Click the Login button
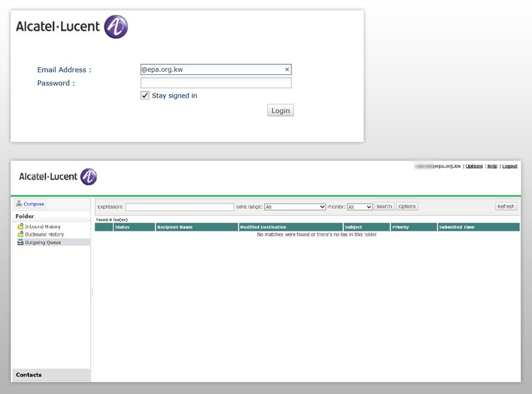 tap(280, 110)
